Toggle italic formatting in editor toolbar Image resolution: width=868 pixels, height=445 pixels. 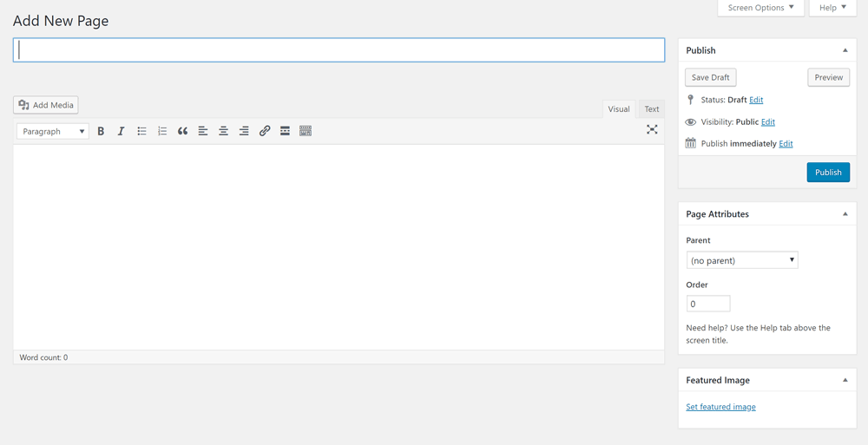(121, 131)
